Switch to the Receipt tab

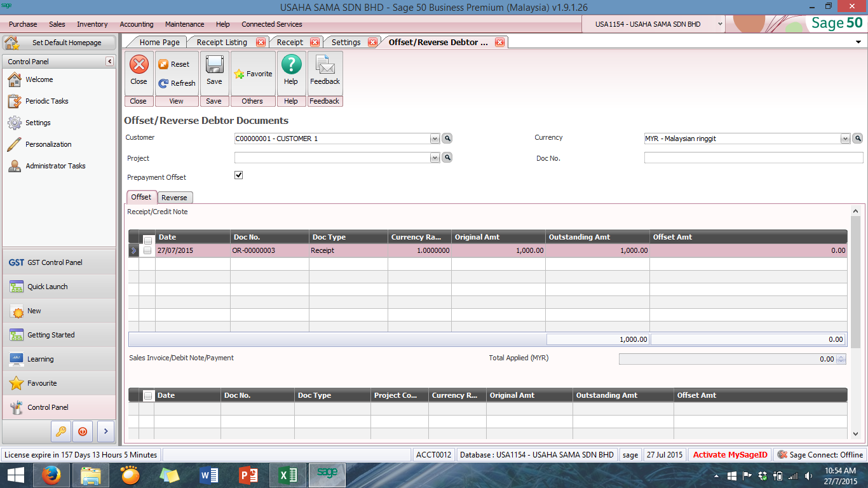tap(290, 43)
